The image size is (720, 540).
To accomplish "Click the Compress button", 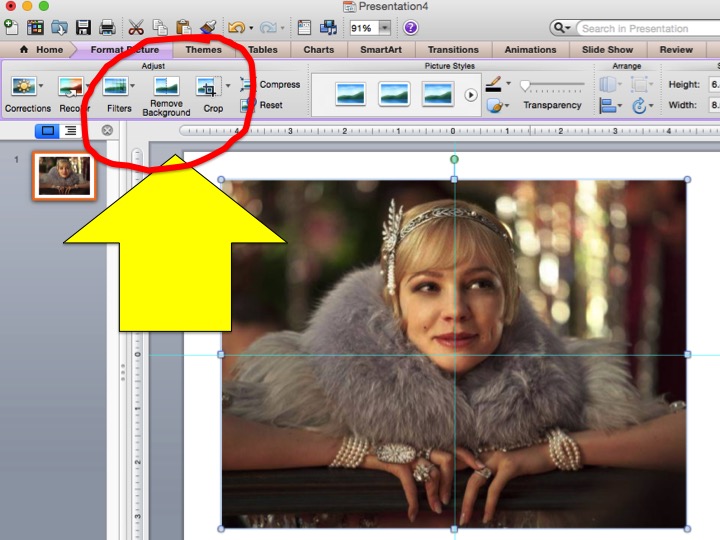I will pos(270,85).
